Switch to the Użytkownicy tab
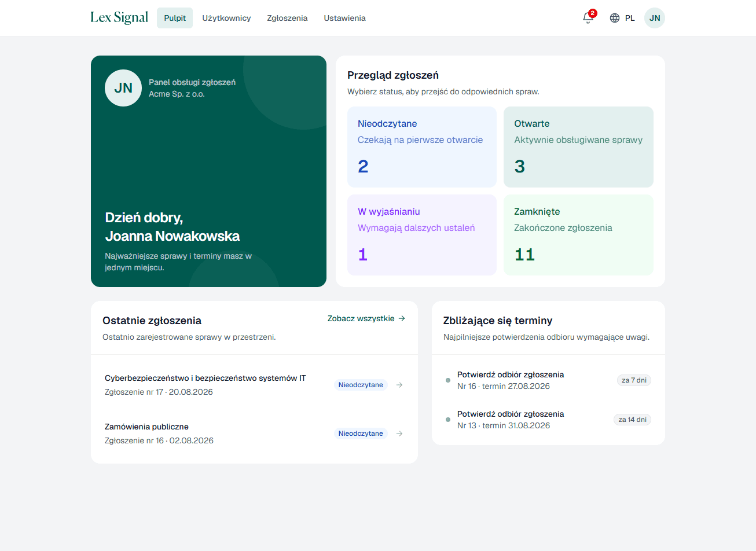This screenshot has height=551, width=756. pos(226,18)
